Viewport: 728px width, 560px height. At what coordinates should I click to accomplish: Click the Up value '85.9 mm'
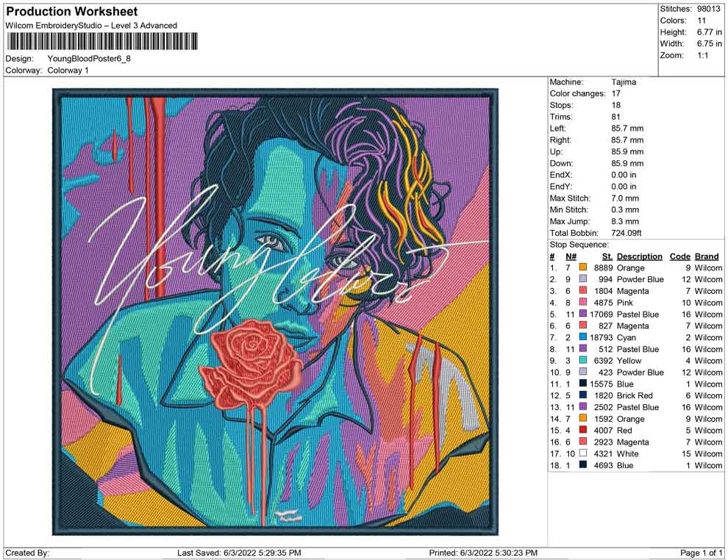(627, 151)
